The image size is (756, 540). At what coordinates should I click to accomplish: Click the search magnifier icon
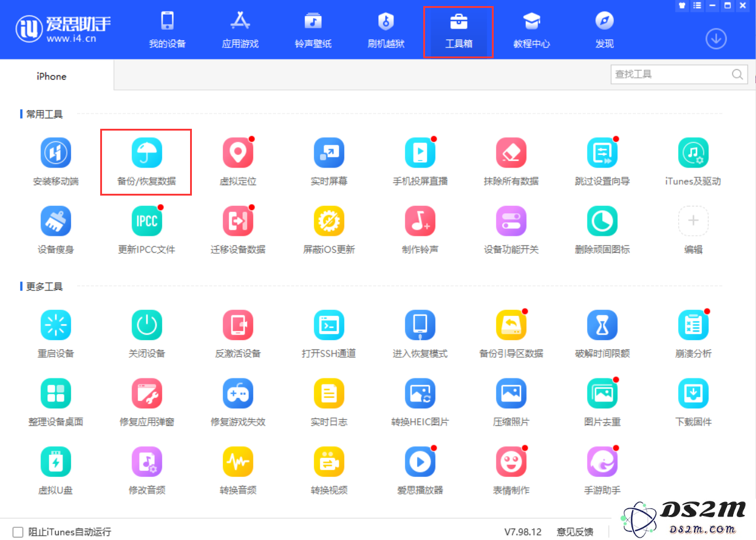coord(737,75)
